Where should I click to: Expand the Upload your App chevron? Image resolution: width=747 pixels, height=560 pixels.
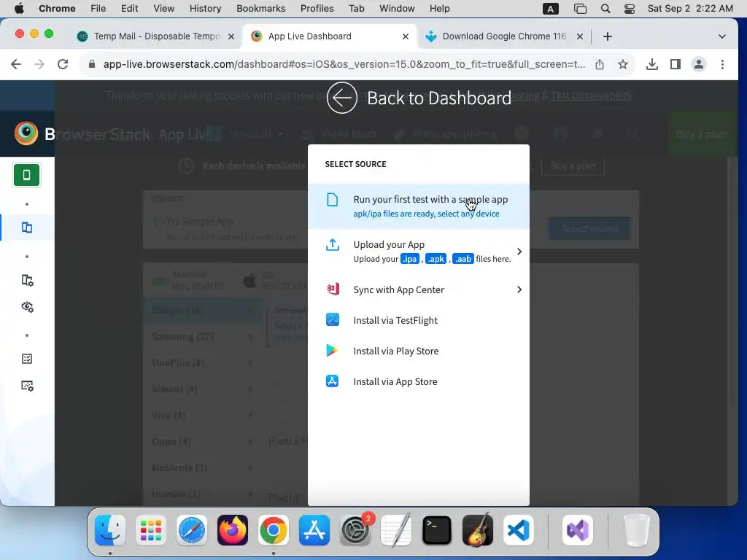click(519, 251)
